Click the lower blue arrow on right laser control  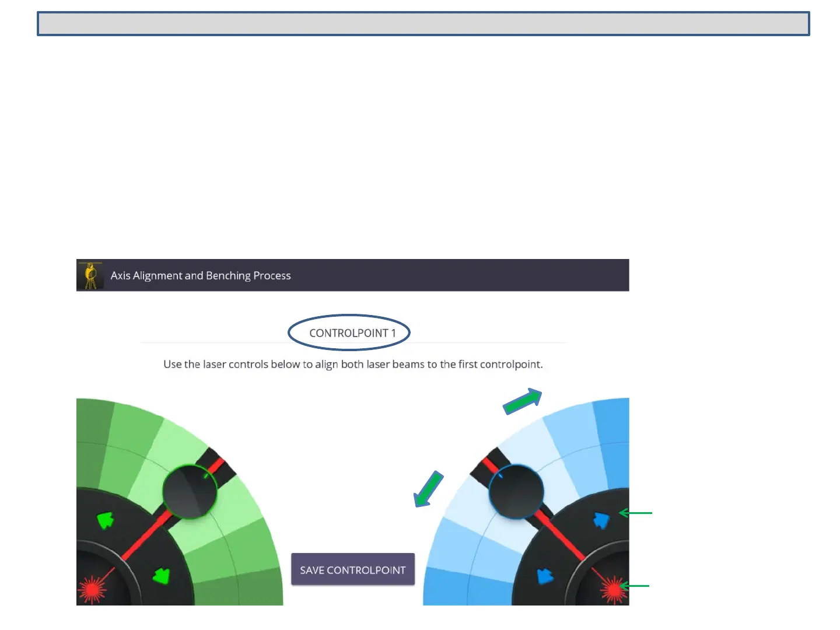point(545,576)
